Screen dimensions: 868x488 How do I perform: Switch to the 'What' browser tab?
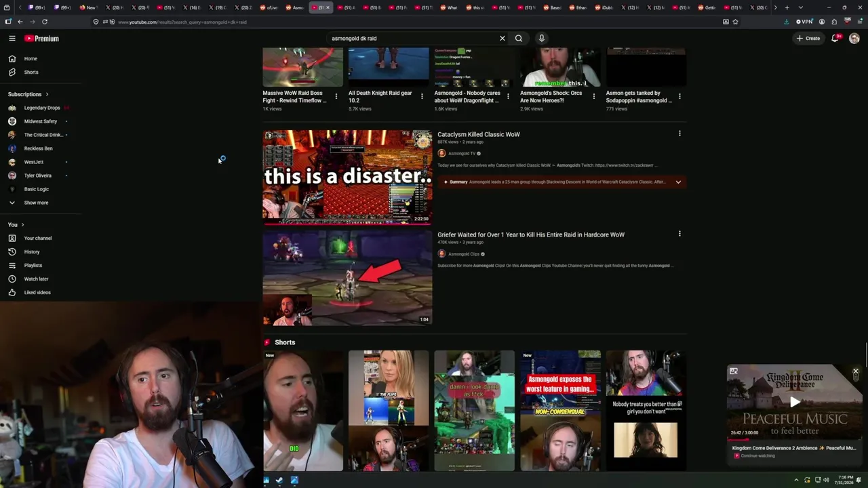[x=450, y=7]
